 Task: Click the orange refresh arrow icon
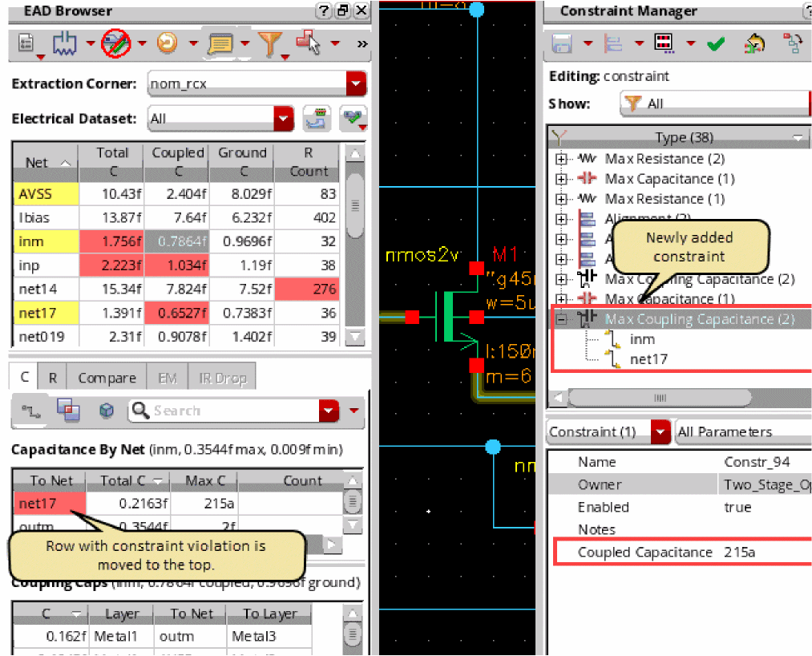click(x=167, y=44)
